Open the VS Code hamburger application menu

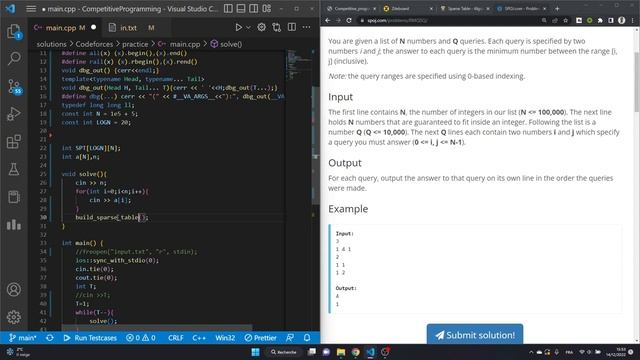click(31, 9)
